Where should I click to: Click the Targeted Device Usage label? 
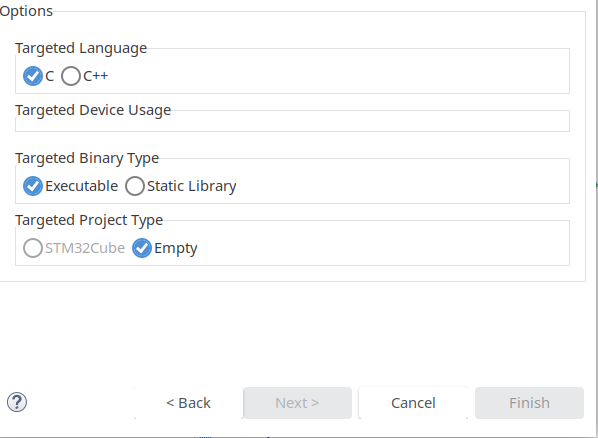click(93, 110)
